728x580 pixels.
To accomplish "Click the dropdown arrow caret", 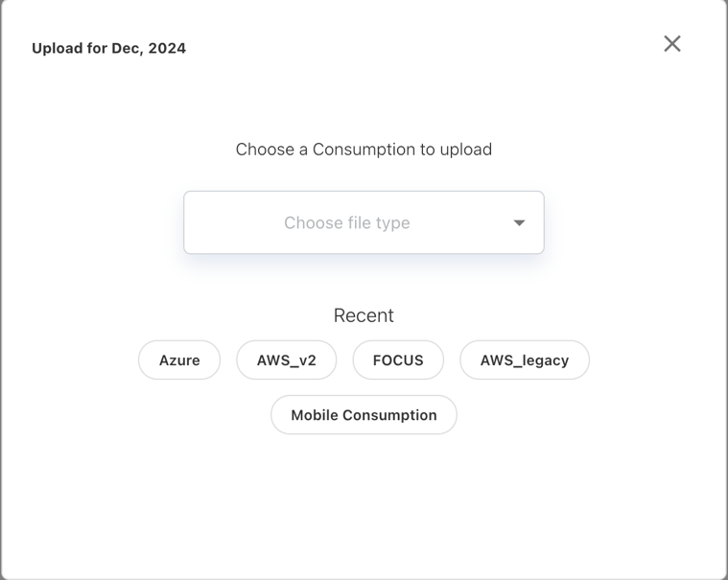I will [519, 222].
